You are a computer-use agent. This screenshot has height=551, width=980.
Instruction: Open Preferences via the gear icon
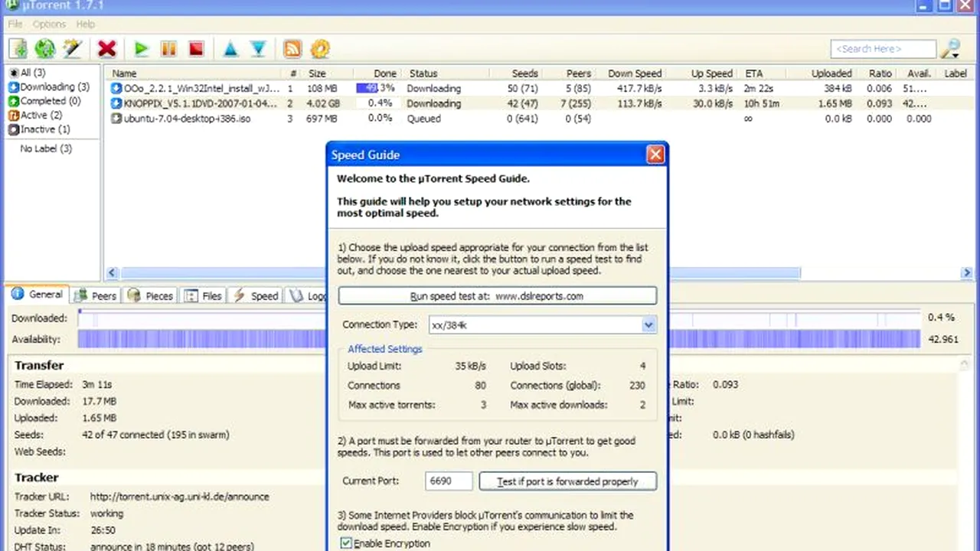[320, 48]
